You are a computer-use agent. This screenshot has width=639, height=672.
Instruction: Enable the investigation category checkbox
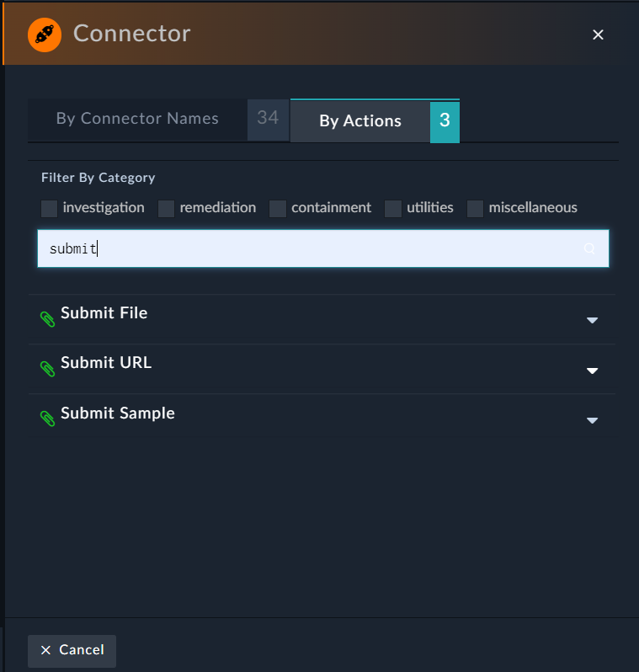pyautogui.click(x=50, y=208)
